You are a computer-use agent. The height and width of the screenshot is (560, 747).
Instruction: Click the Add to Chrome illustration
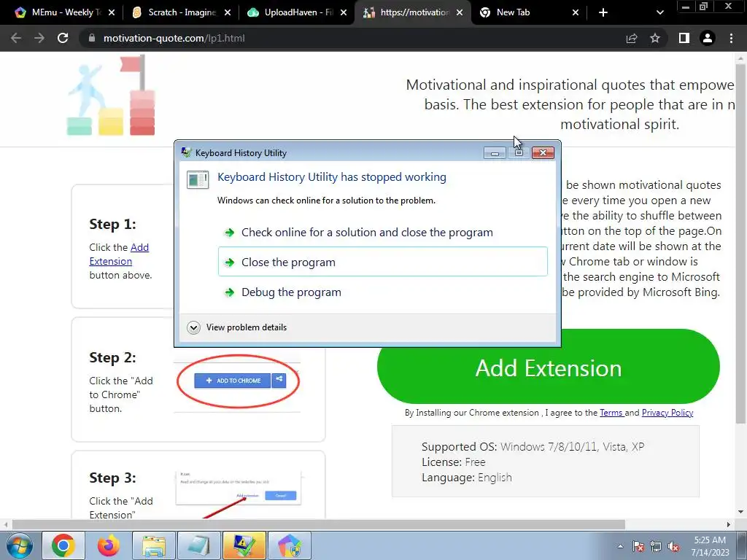tap(238, 381)
